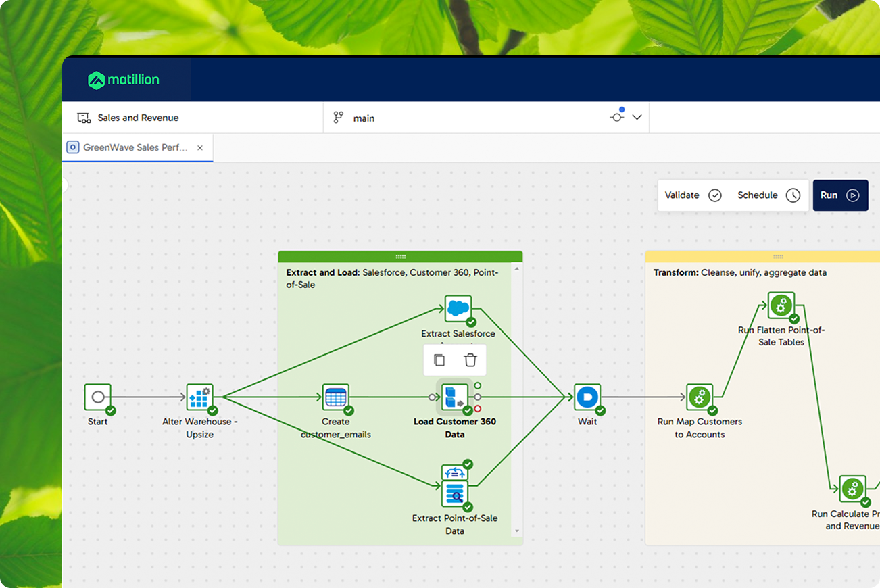Select the Load Customer 360 Data component
The width and height of the screenshot is (880, 588).
pos(455,397)
